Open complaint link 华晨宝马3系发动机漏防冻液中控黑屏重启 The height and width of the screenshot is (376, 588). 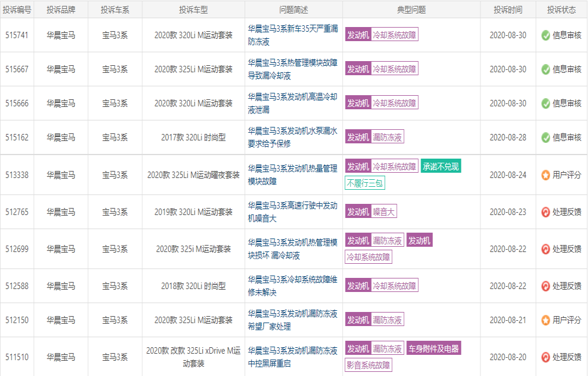tap(293, 357)
